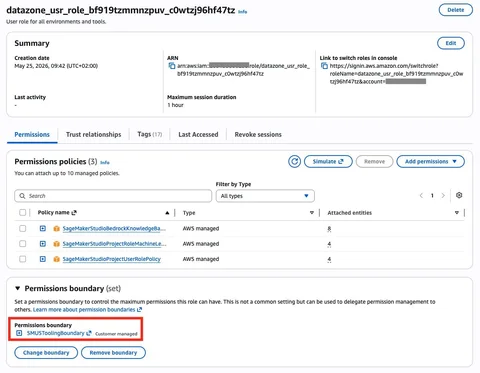Sort the Attached entities column
The image size is (480, 373).
pos(457,213)
